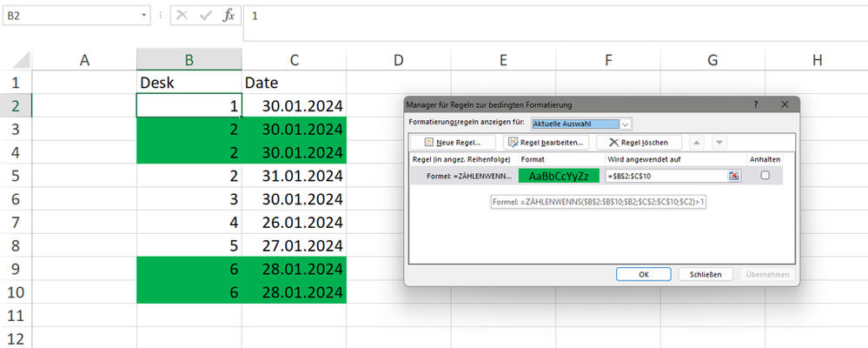Click the OK button
The width and height of the screenshot is (868, 348).
[x=643, y=274]
